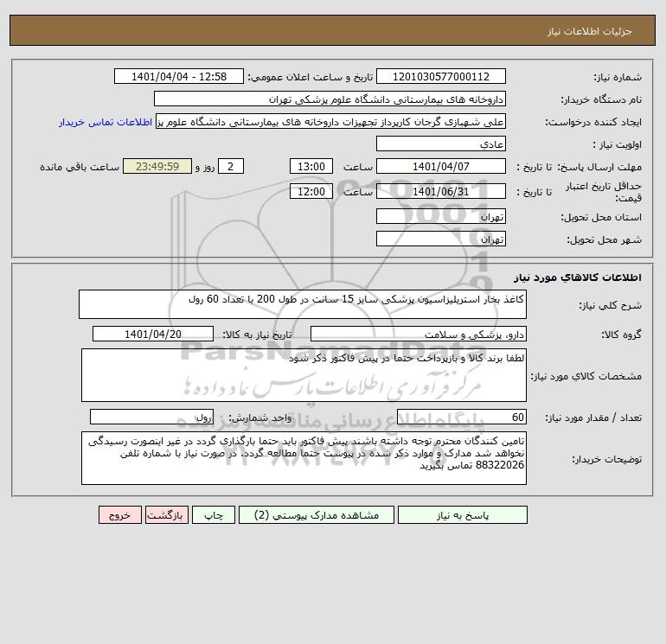Image resolution: width=666 pixels, height=644 pixels.
Task: Click the quantity field showing 60
Action: coord(462,417)
